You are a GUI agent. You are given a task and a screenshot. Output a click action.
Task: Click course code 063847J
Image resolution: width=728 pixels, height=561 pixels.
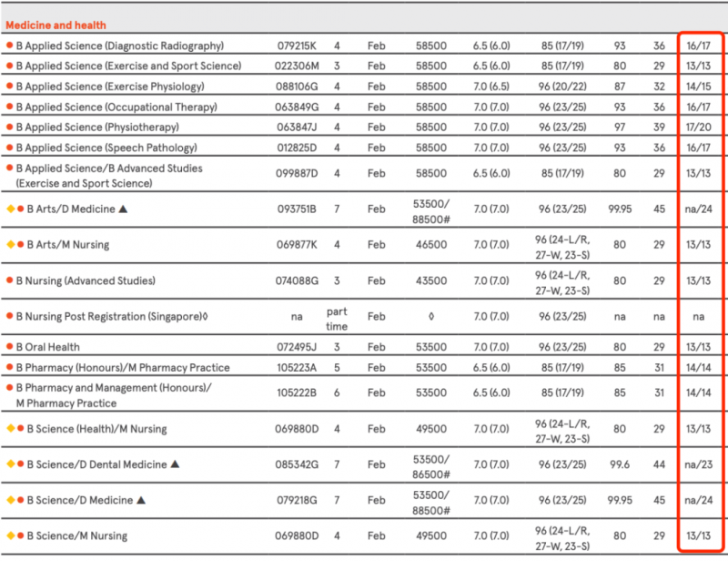point(297,127)
